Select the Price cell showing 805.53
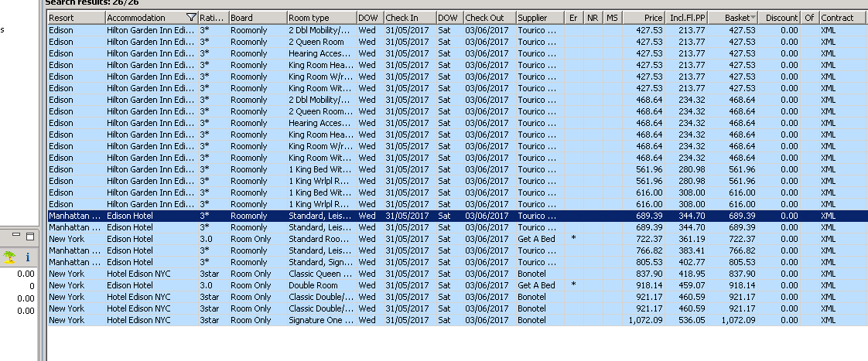The width and height of the screenshot is (868, 361). click(643, 262)
